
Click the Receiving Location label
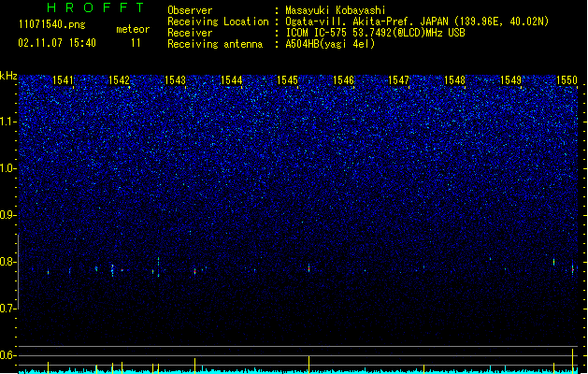click(x=218, y=22)
